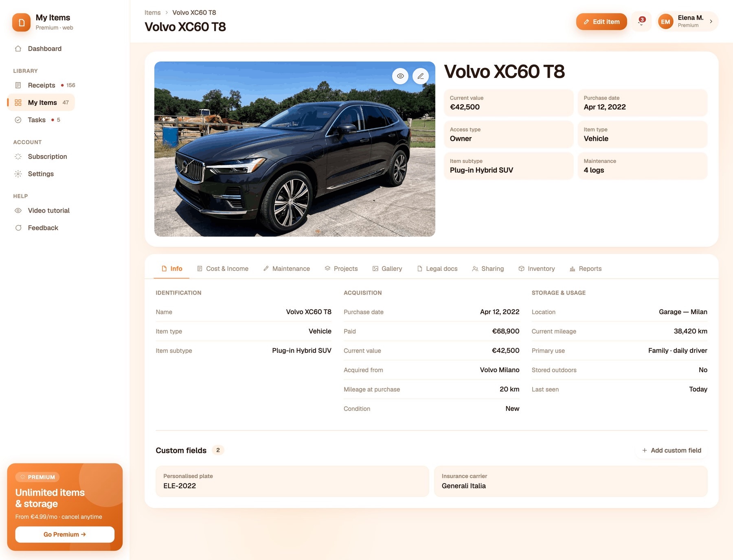Open notifications bell with 3 alerts
Image resolution: width=733 pixels, height=560 pixels.
pyautogui.click(x=641, y=22)
